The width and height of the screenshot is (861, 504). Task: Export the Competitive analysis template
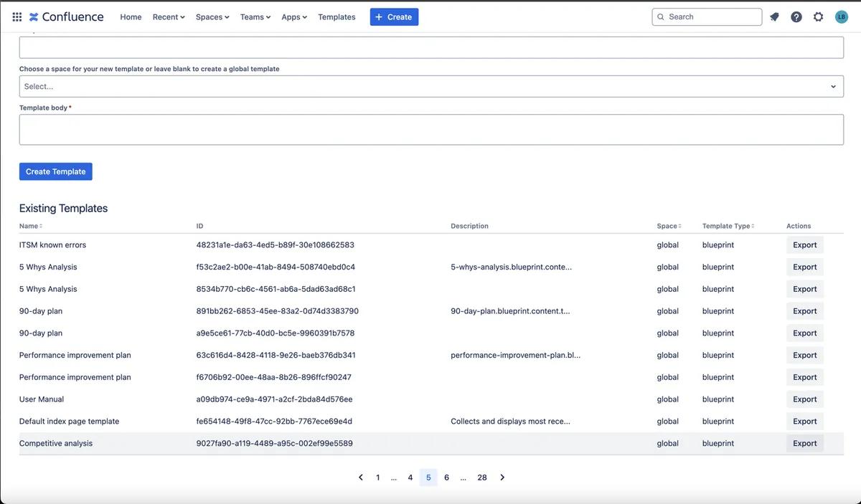coord(805,443)
